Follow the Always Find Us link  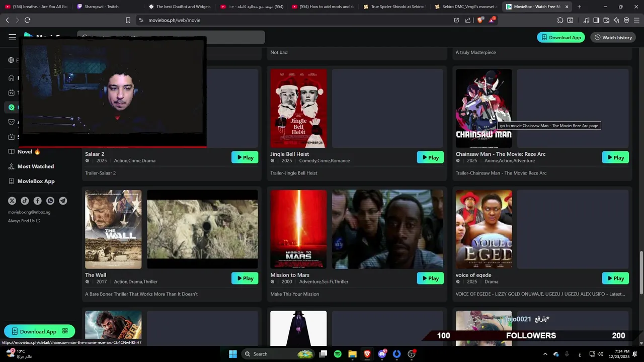click(24, 221)
